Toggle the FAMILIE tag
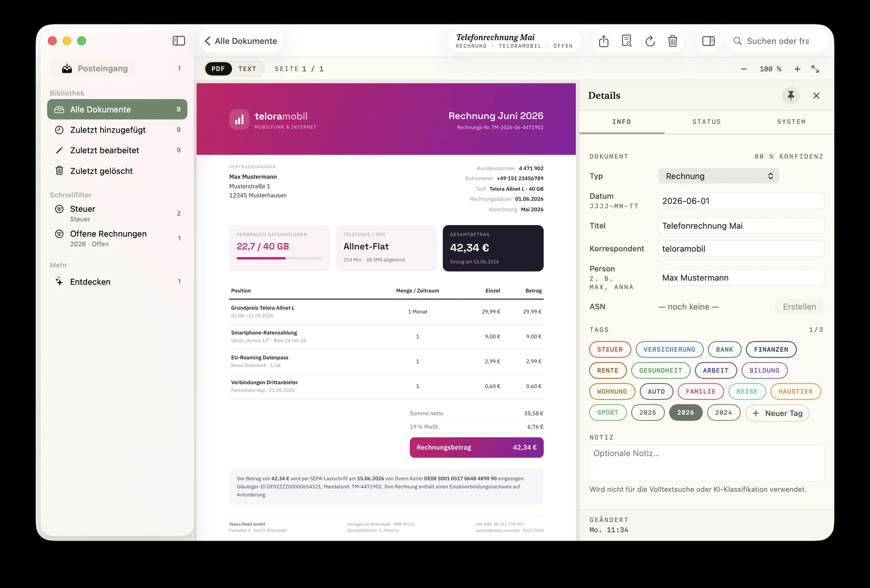Screen dimensions: 870x588 (701, 391)
